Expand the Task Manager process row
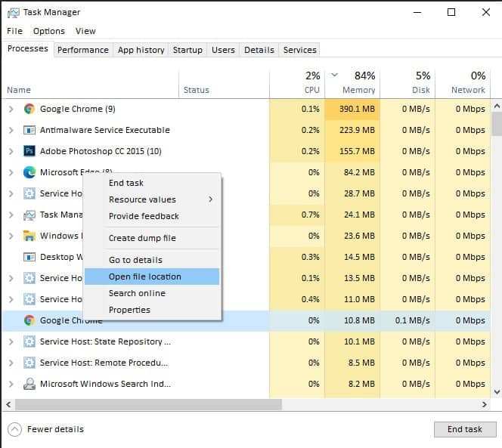502x448 pixels. 11,215
